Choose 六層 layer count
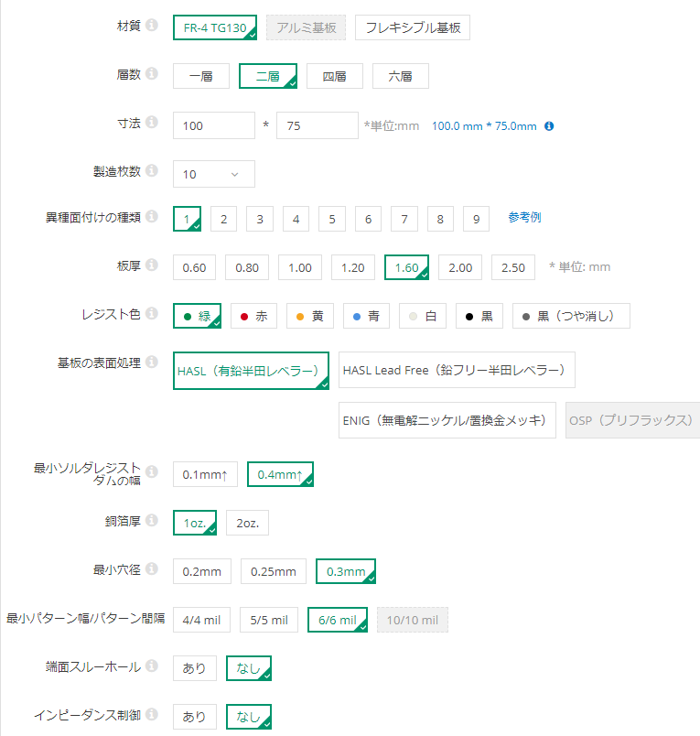Viewport: 700px width, 736px height. coord(400,76)
